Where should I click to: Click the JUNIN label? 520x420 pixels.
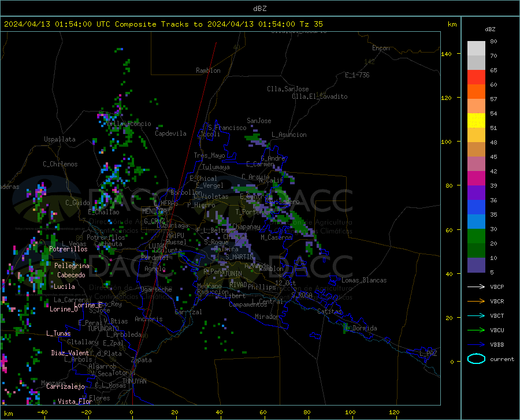pos(233,273)
